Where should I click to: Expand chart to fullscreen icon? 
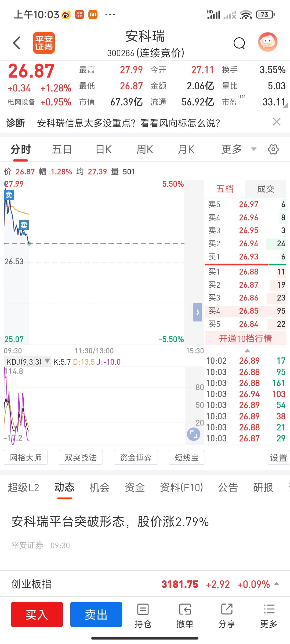pos(194,434)
